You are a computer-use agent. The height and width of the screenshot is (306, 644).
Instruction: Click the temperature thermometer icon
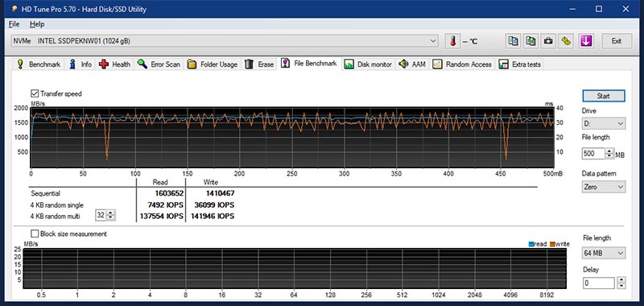click(453, 41)
